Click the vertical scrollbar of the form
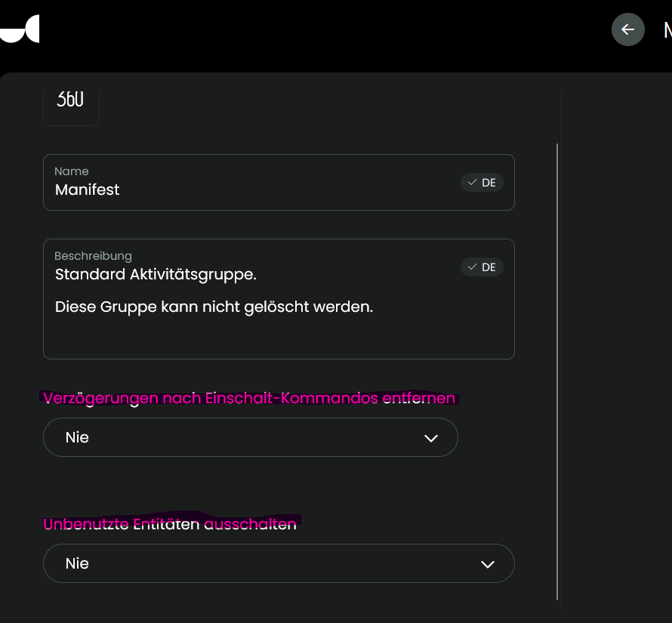 coord(557,370)
